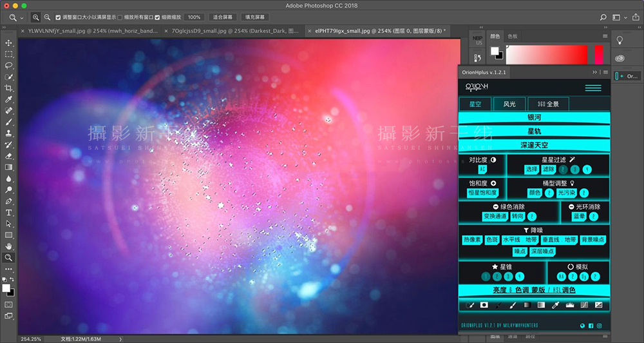Click the 热像素 noise reduction button

[x=472, y=240]
